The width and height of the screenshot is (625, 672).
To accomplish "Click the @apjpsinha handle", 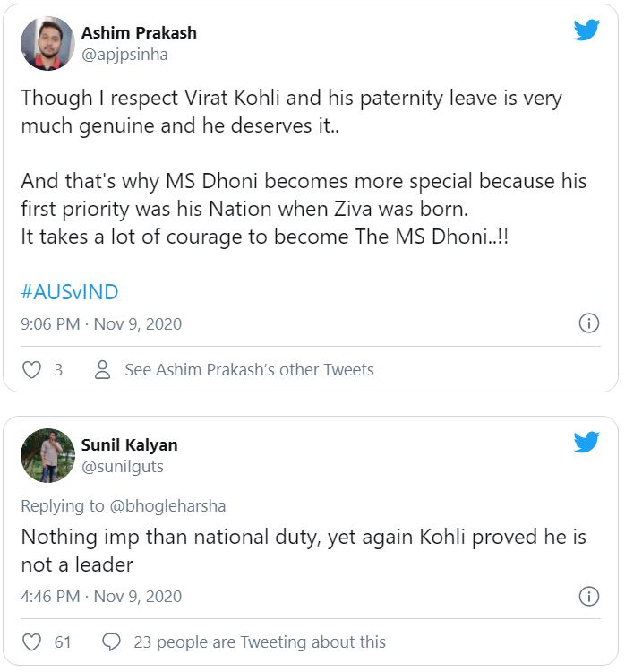I will [124, 54].
